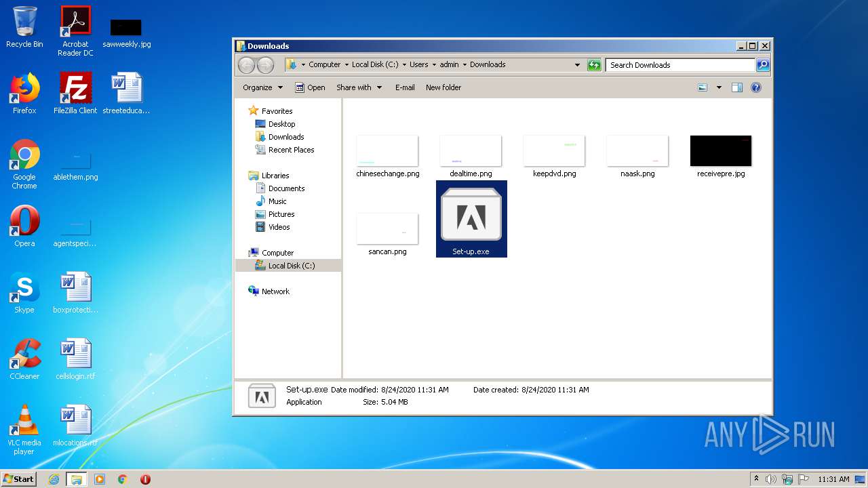Select the streeteduca Word document icon
868x488 pixels.
coord(126,94)
